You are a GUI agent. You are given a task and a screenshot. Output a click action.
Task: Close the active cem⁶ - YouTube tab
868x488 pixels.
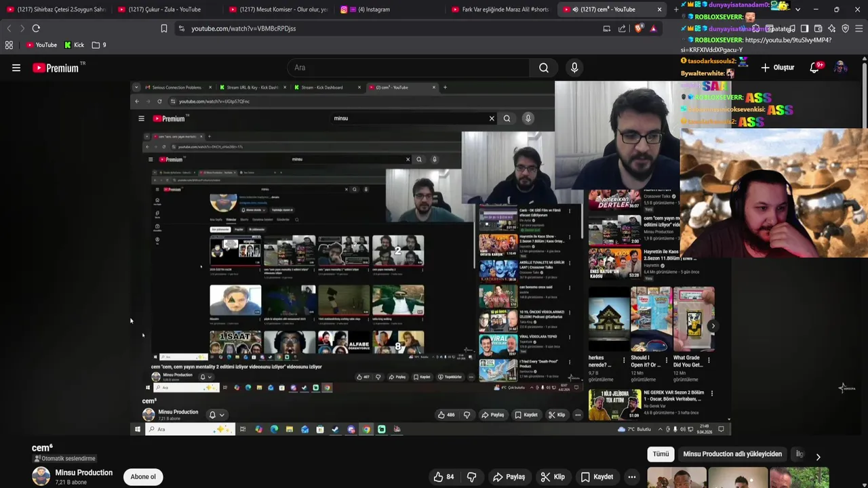point(659,9)
